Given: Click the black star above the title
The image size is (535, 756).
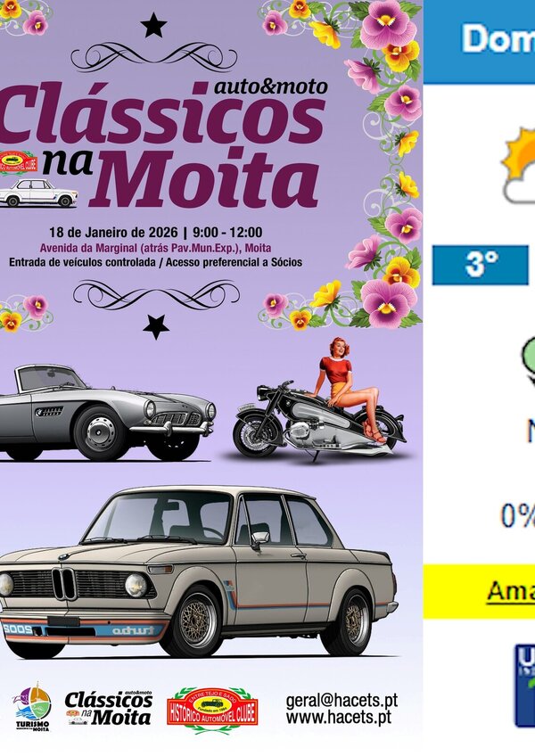Looking at the screenshot, I should click(x=154, y=26).
